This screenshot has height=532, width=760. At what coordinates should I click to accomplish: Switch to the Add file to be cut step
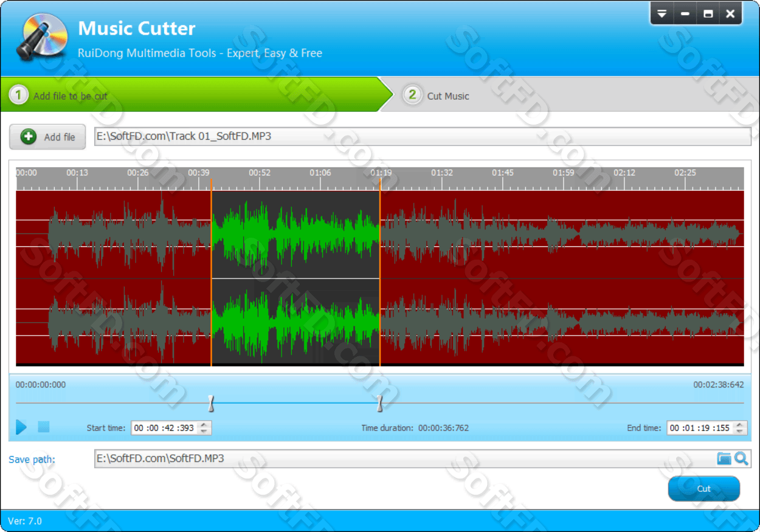click(196, 95)
